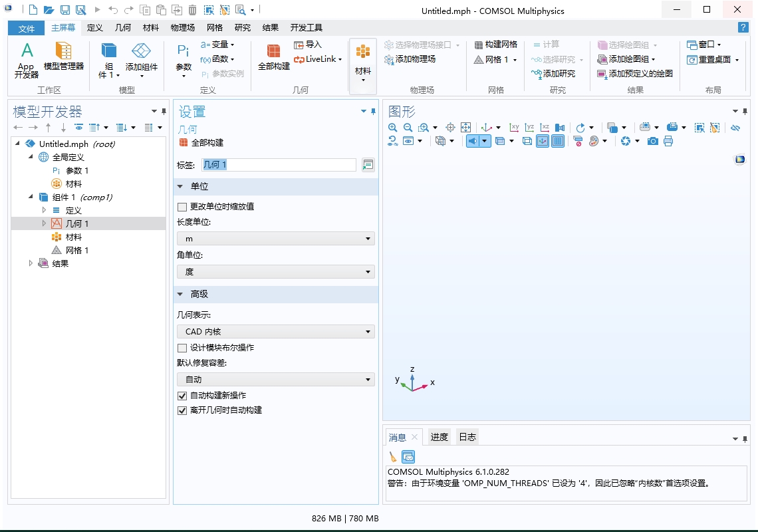Click the save disk icon in title toolbar
This screenshot has height=532, width=758.
click(x=64, y=10)
